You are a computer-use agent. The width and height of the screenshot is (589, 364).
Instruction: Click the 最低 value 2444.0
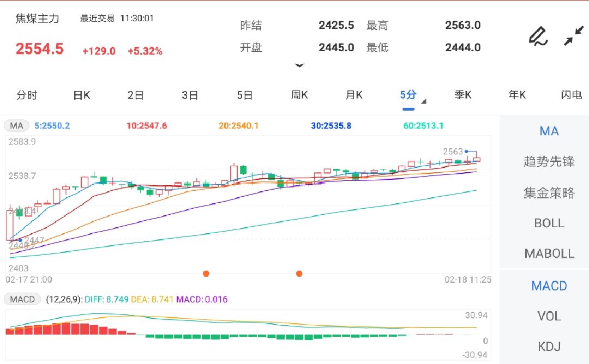pos(463,47)
